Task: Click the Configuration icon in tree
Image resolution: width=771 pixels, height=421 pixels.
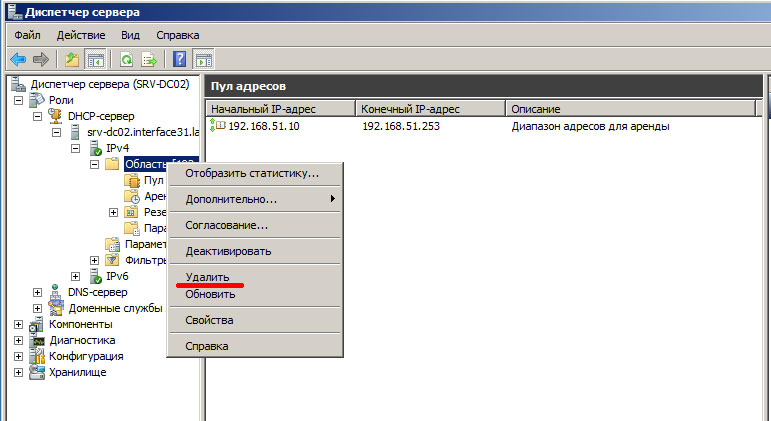Action: [x=37, y=356]
